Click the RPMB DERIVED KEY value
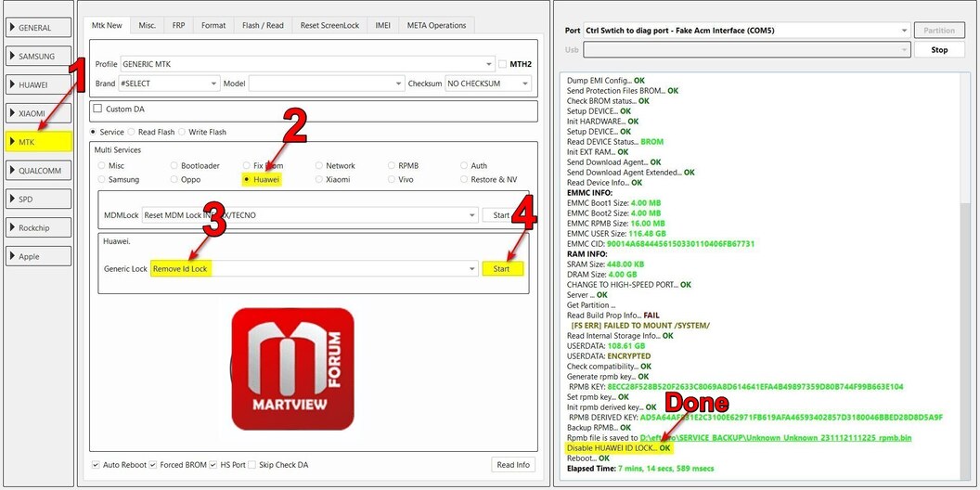Viewport: 980px width, 490px height. (x=792, y=418)
